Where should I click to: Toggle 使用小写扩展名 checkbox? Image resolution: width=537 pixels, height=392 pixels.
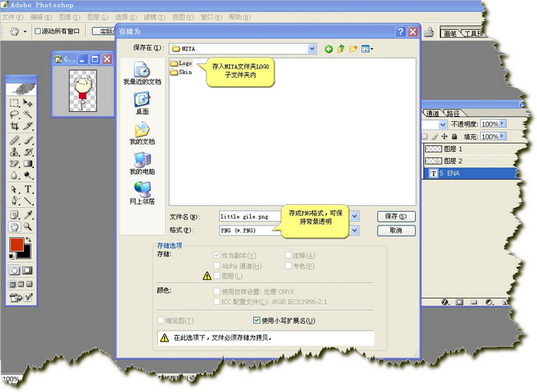(x=256, y=320)
